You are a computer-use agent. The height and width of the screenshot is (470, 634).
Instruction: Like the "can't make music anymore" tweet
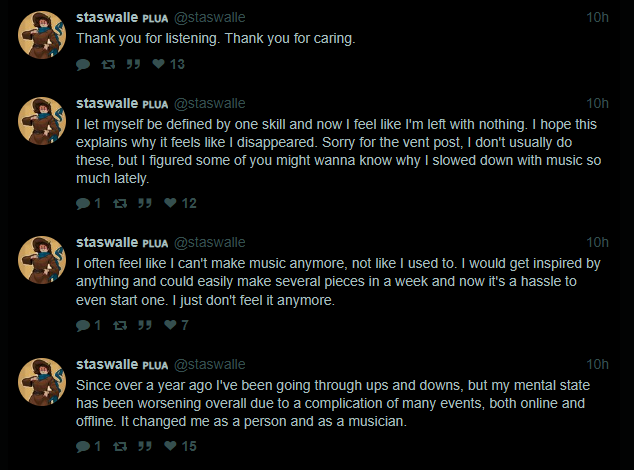point(170,326)
